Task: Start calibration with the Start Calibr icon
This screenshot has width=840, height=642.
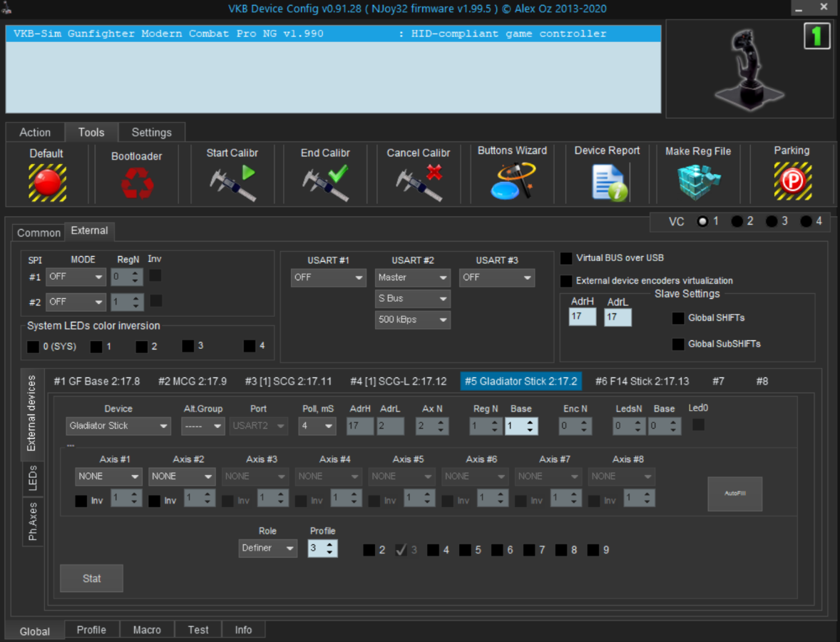Action: [232, 183]
